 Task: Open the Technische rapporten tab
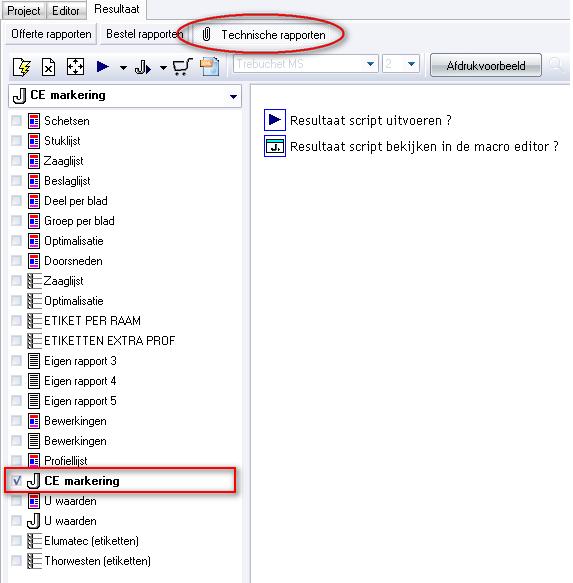pos(264,35)
